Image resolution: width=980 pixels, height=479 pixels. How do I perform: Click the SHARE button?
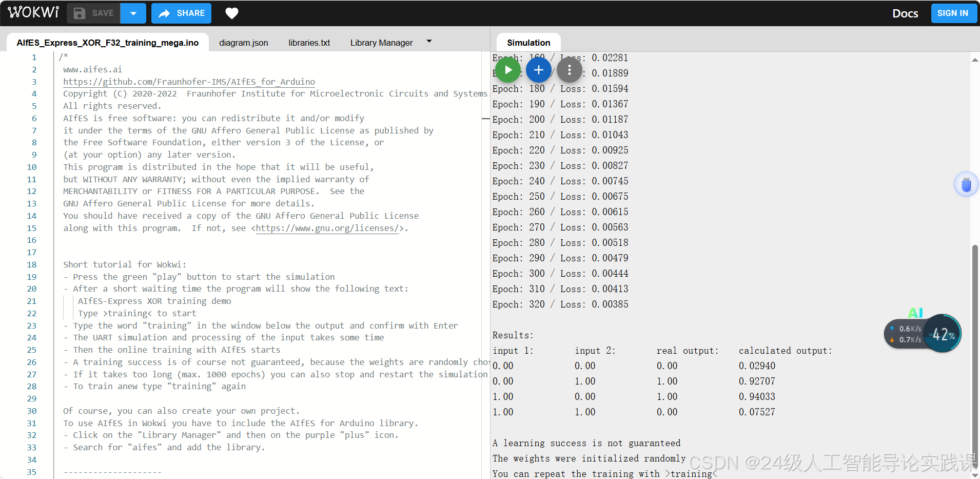[x=181, y=13]
